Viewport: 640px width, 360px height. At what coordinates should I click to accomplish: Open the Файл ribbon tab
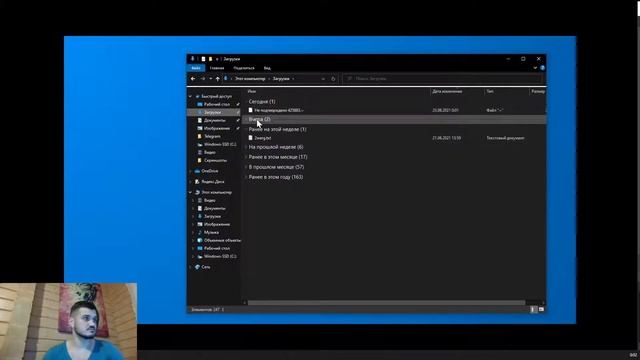196,68
